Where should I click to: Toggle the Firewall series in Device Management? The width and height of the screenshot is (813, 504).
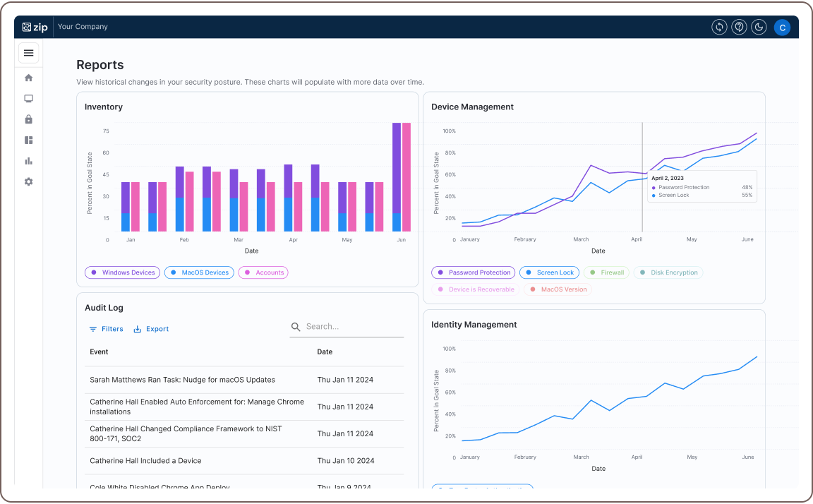point(606,272)
